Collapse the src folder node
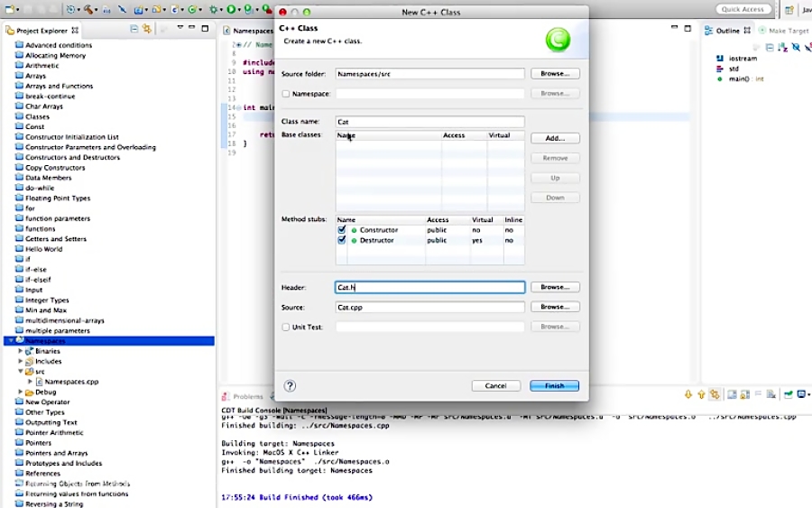The width and height of the screenshot is (812, 508). (x=20, y=371)
